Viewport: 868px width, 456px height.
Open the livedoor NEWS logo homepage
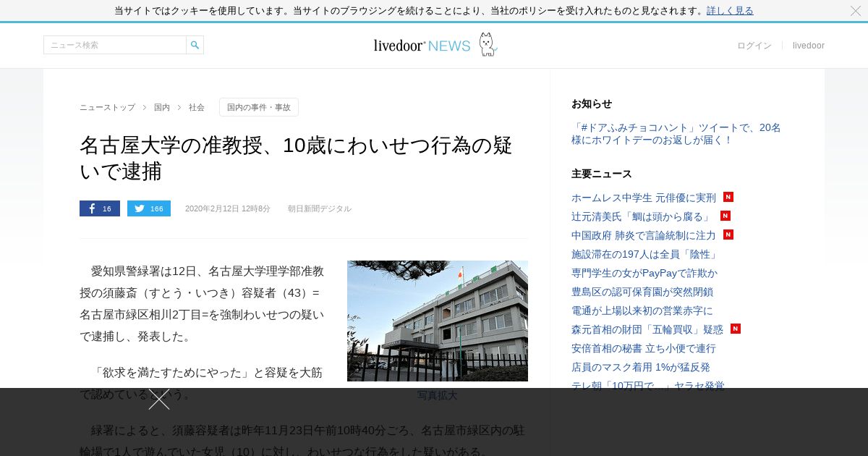(435, 45)
